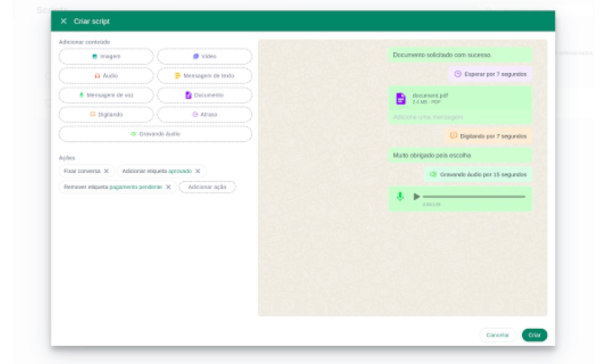Close the Criar script dialog
The image size is (607, 364).
[64, 21]
